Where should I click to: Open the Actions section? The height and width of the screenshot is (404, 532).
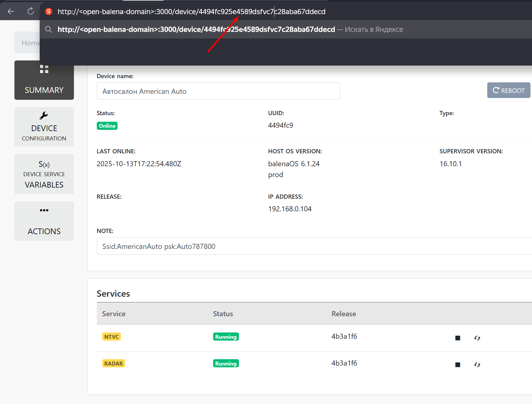click(x=44, y=221)
